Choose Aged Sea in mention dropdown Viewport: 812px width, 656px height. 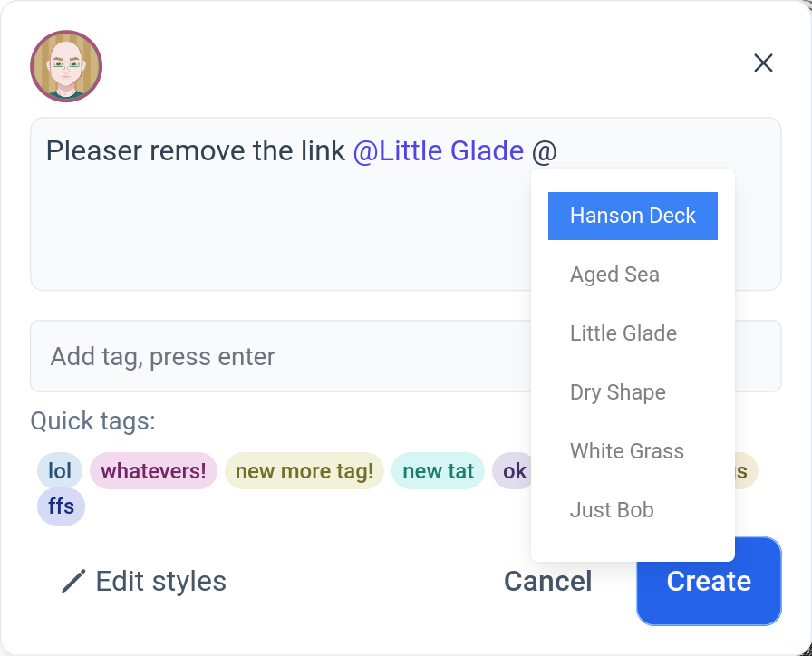click(633, 275)
